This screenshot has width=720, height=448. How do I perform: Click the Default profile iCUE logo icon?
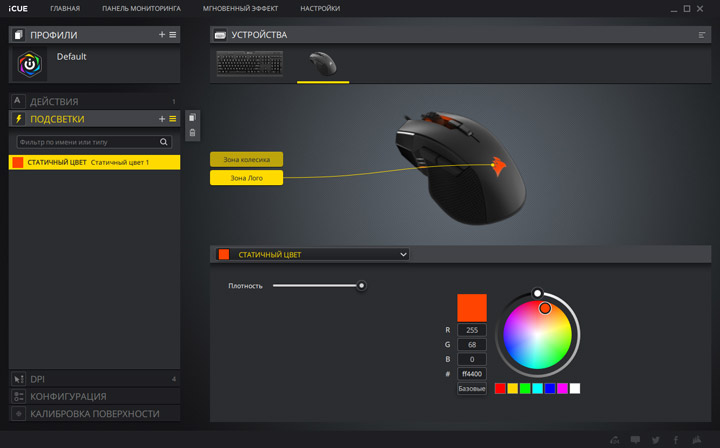point(29,64)
